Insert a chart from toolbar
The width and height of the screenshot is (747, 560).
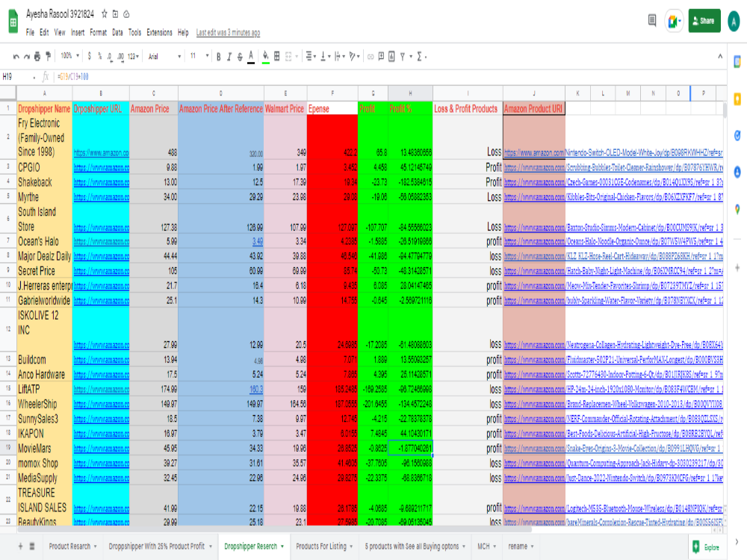[391, 56]
